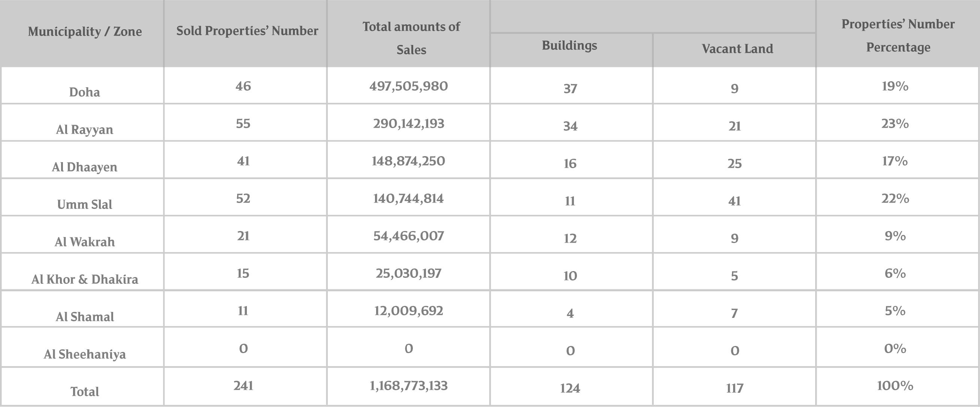Click the 100% total percentage cell
The image size is (980, 407).
(x=895, y=386)
